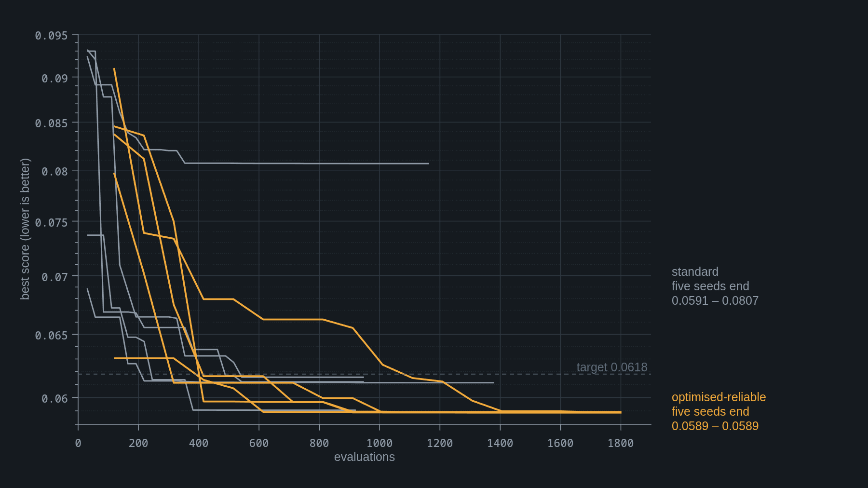
Task: Click the end of the orange lines at 1800
Action: coord(620,412)
